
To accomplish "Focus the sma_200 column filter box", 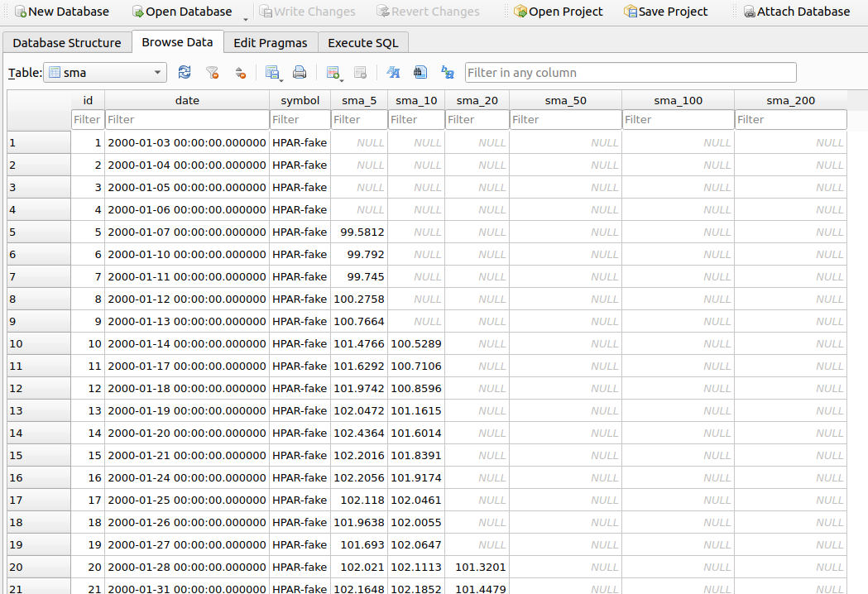I will pos(790,120).
